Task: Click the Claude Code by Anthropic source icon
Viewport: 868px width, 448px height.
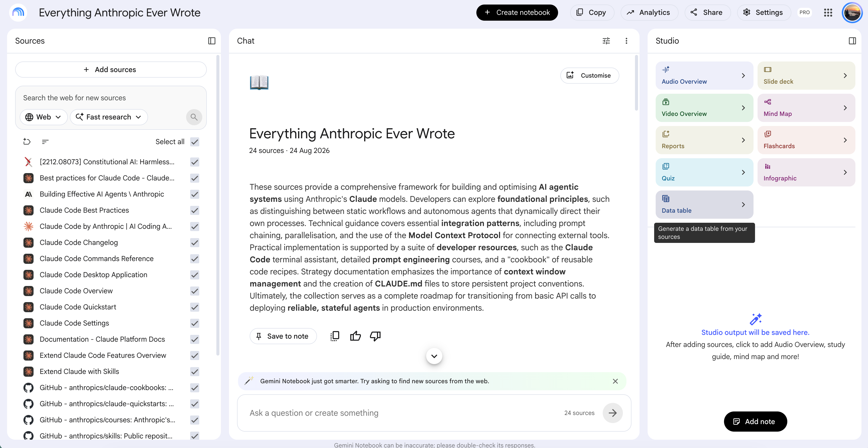Action: (28, 227)
